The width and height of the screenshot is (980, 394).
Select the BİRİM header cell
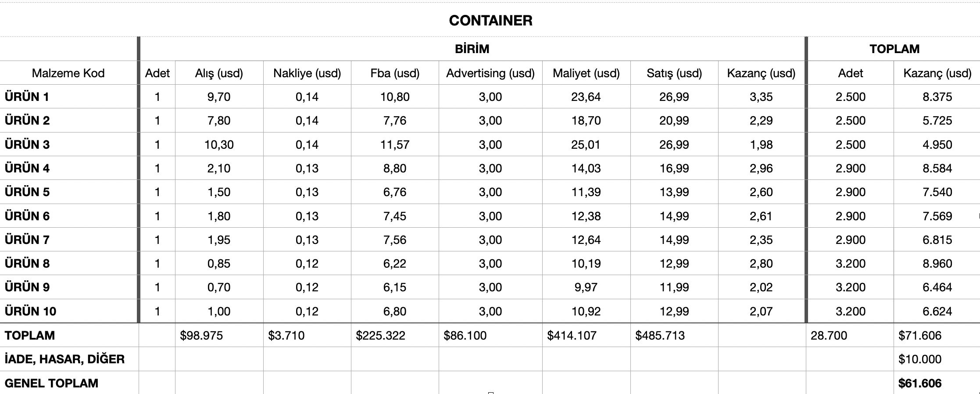tap(472, 49)
